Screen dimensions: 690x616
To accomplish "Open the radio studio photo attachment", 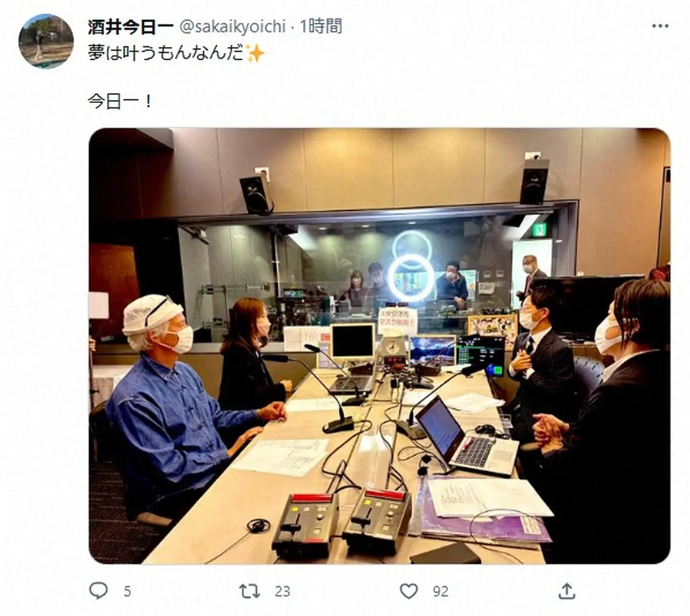I will tap(379, 346).
